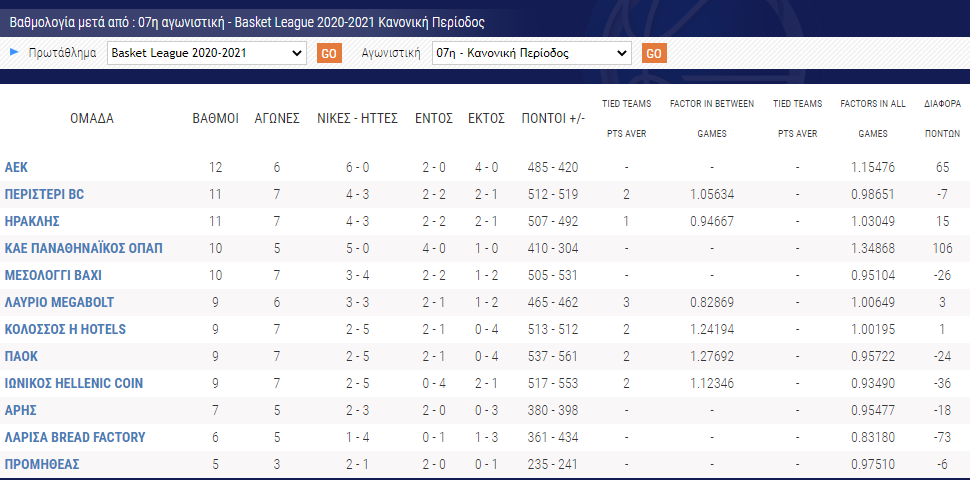This screenshot has width=971, height=480.
Task: Open the ΙΩΝΙΚΟΣ HELLENIC COIN team link
Action: pos(74,383)
